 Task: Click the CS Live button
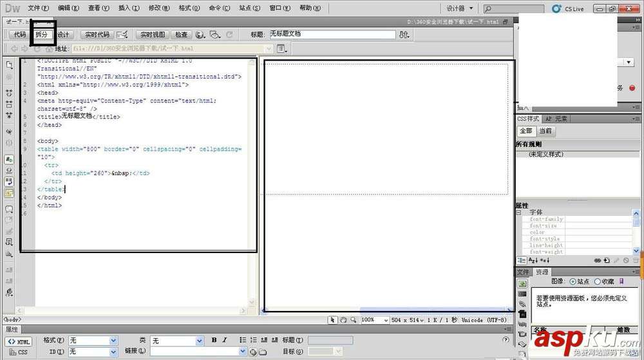click(x=568, y=8)
